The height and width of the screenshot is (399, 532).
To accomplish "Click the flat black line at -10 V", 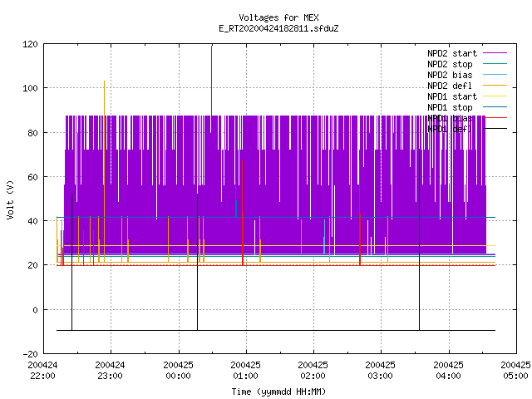I will 276,330.
